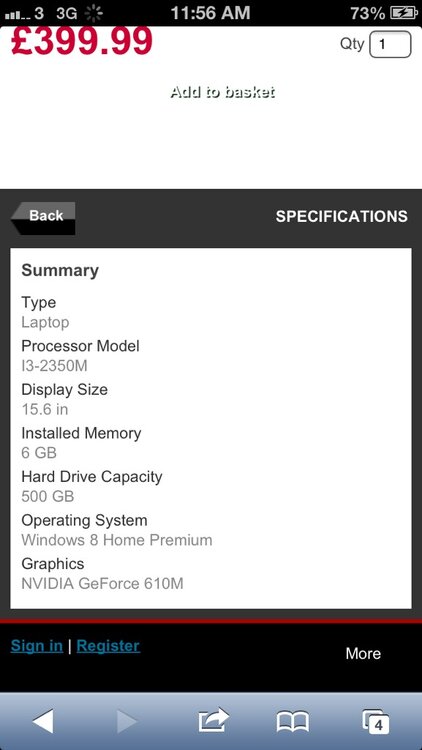Tap the signal strength bars
Viewport: 422px width, 750px height.
click(x=17, y=14)
